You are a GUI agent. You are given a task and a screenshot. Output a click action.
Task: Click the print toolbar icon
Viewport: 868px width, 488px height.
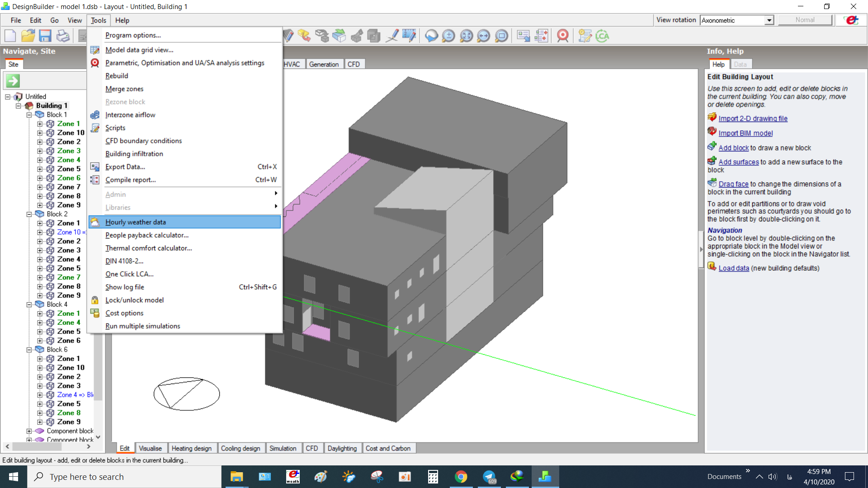click(63, 36)
